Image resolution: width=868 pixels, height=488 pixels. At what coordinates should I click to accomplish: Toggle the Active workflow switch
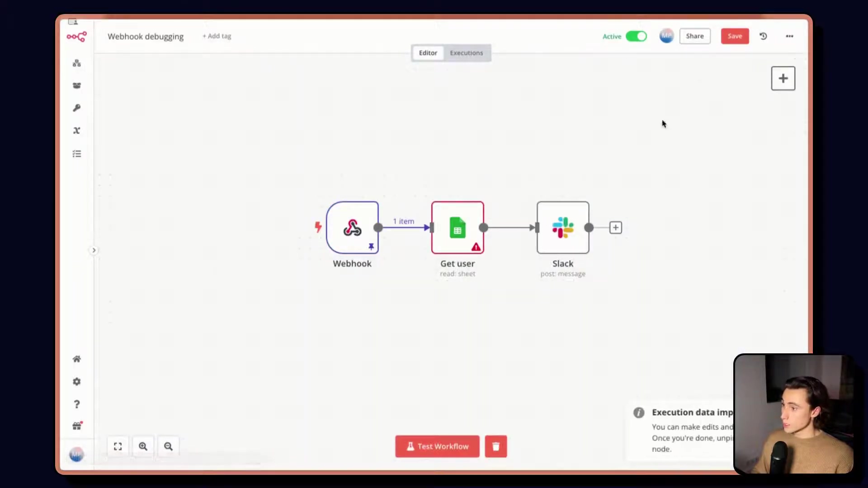636,36
